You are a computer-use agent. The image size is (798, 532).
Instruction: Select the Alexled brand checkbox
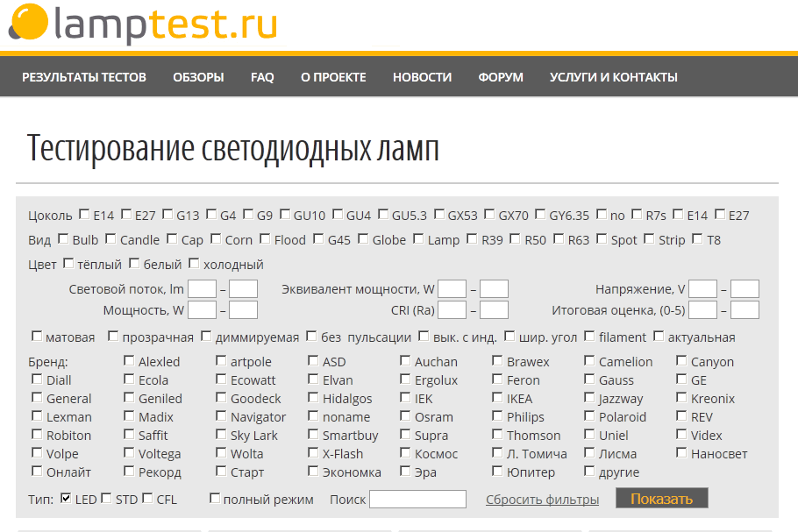point(129,360)
